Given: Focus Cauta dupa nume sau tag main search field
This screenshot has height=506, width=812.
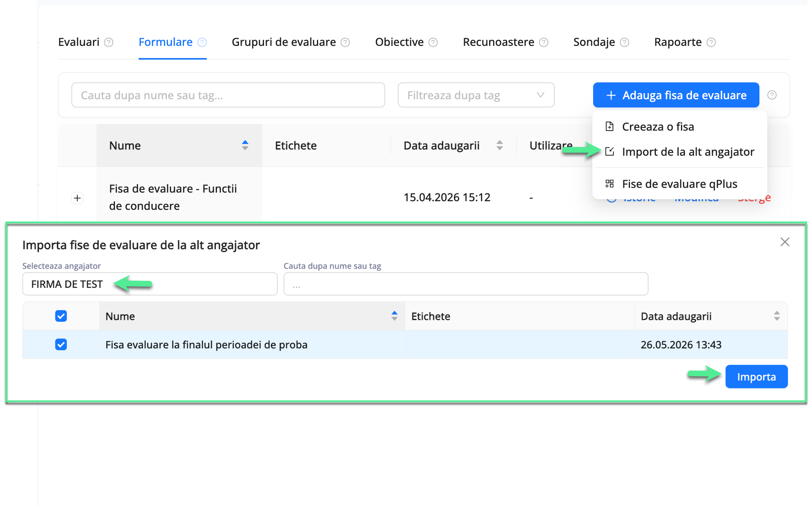Looking at the screenshot, I should click(228, 95).
